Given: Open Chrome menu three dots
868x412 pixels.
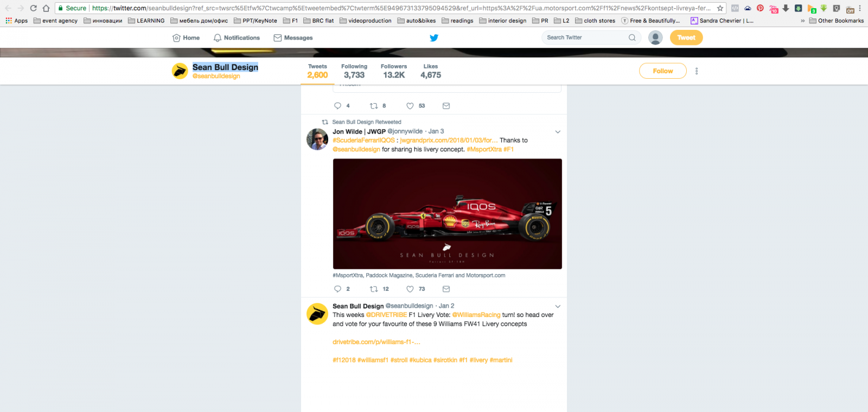Looking at the screenshot, I should point(860,8).
